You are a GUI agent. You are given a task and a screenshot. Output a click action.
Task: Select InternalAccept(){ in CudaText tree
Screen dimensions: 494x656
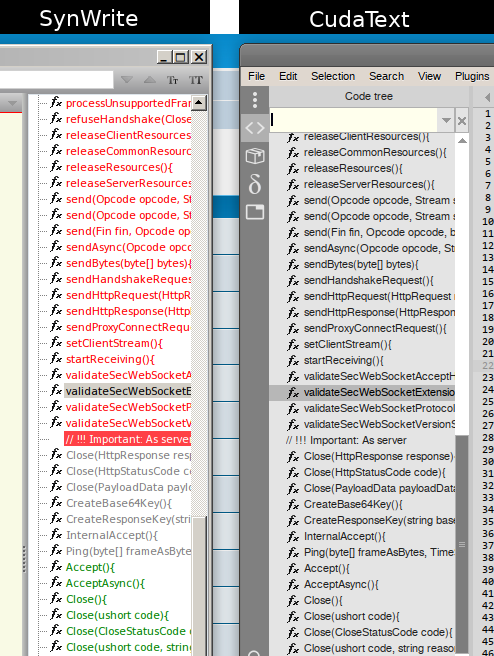[345, 536]
